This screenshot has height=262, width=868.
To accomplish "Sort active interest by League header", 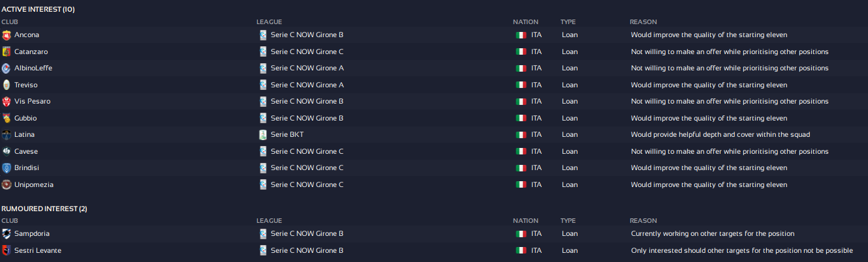I will [269, 22].
